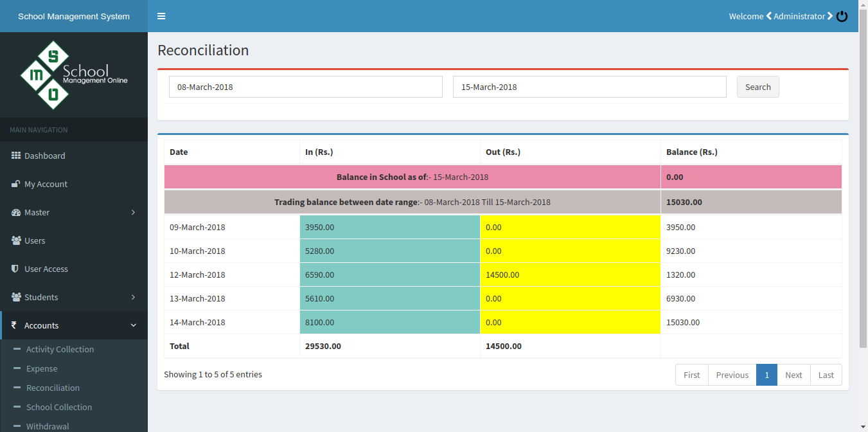Viewport: 868px width, 432px height.
Task: Click the 1320.00 balance cell
Action: (x=751, y=274)
